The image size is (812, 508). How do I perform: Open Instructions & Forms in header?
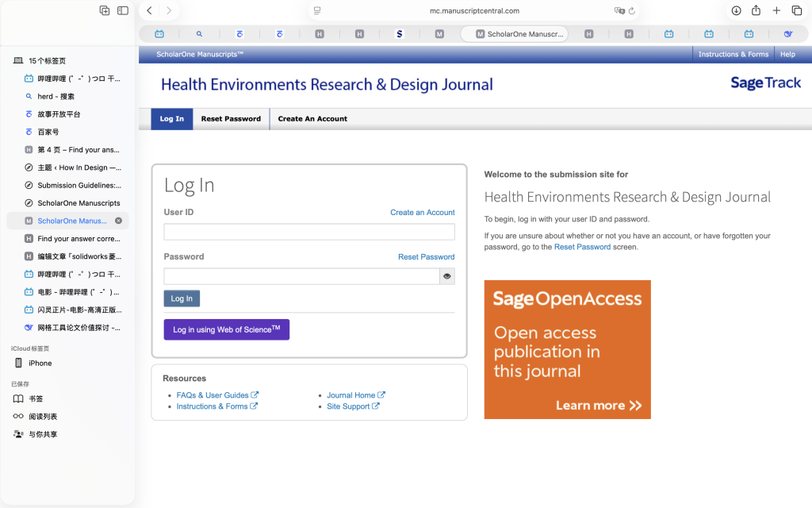(x=733, y=55)
